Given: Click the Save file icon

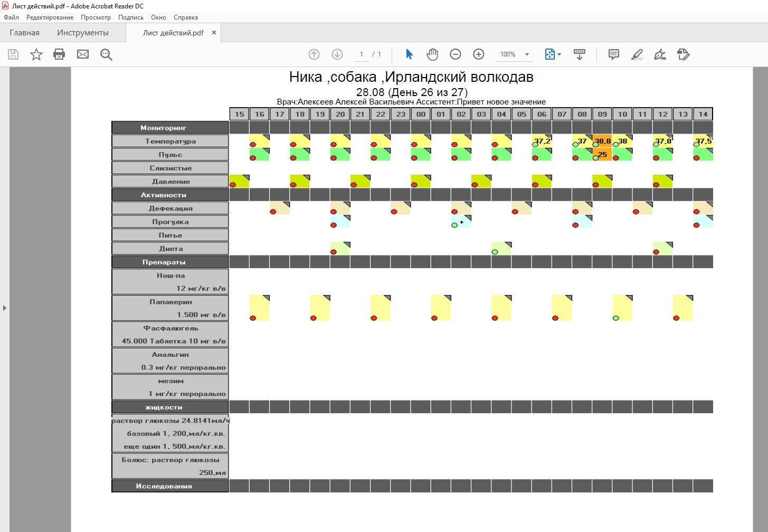Looking at the screenshot, I should [13, 54].
